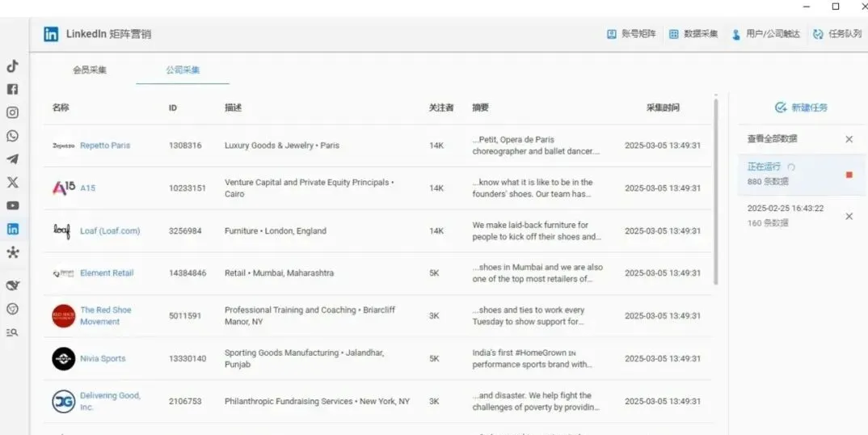Open the Facebook module in sidebar
This screenshot has width=868, height=435.
click(x=12, y=89)
